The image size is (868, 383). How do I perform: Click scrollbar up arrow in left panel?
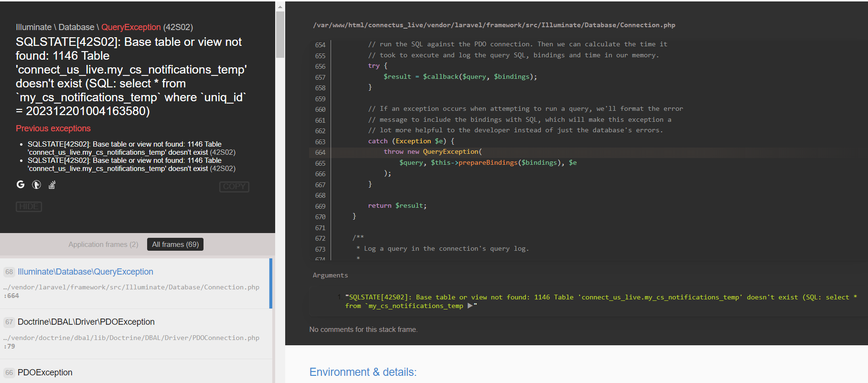pos(280,6)
